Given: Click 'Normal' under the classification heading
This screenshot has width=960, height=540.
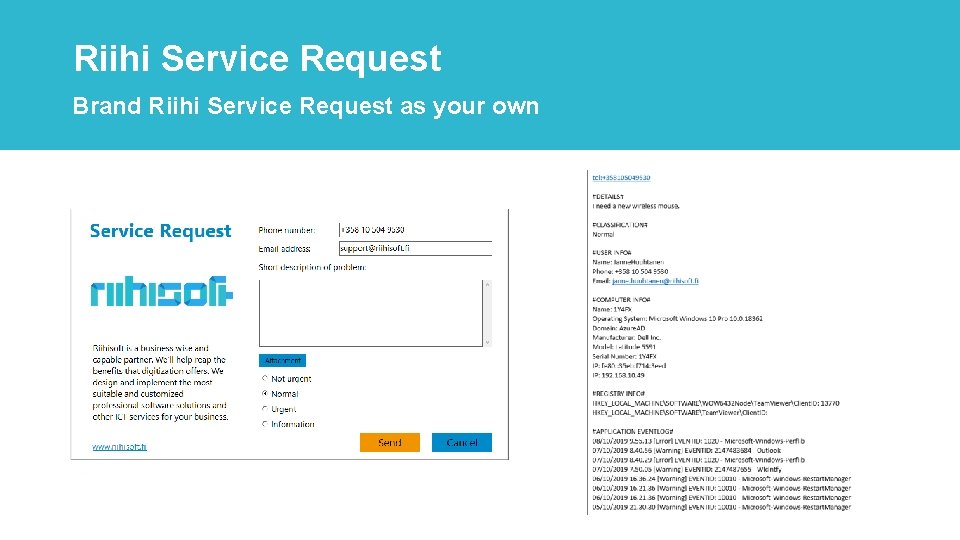Looking at the screenshot, I should (603, 234).
